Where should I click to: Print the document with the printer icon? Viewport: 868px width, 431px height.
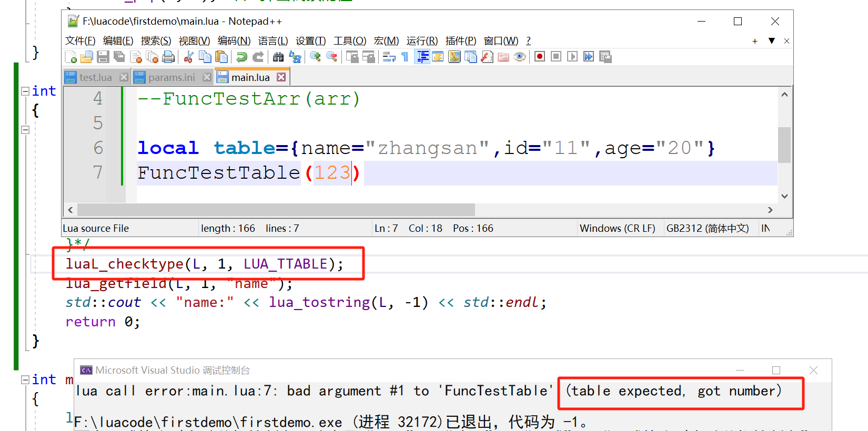169,57
